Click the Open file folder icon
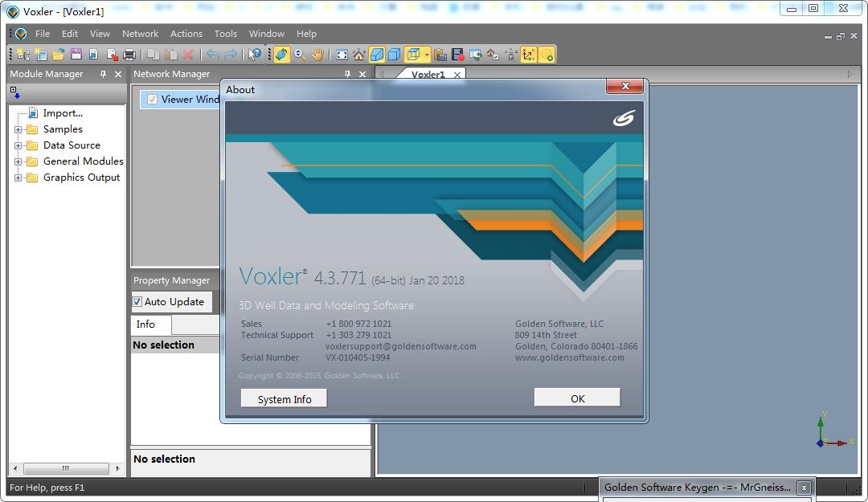The height and width of the screenshot is (502, 868). [x=58, y=55]
